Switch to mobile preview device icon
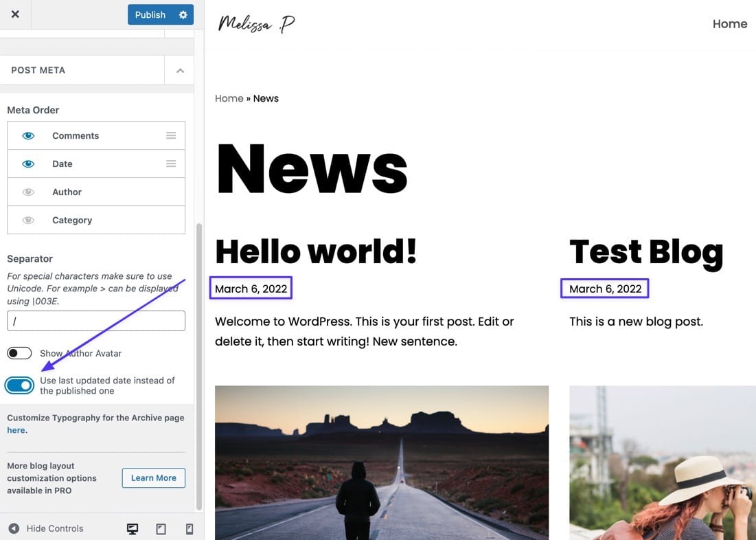 190,528
